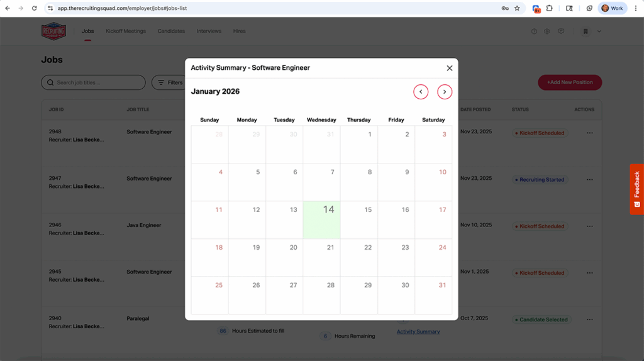Click the red extension icon in toolbar

[536, 9]
